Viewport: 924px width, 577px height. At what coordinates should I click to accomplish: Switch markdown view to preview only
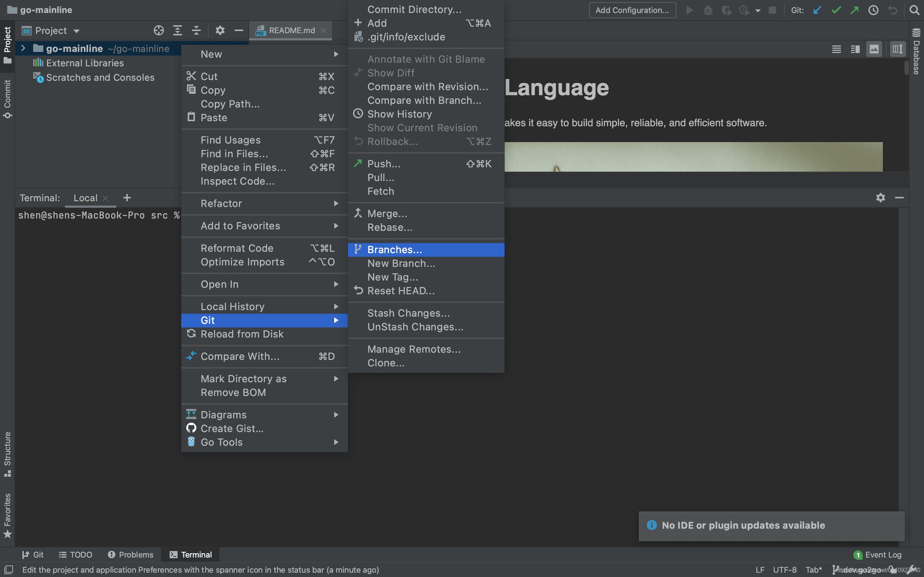tap(874, 49)
